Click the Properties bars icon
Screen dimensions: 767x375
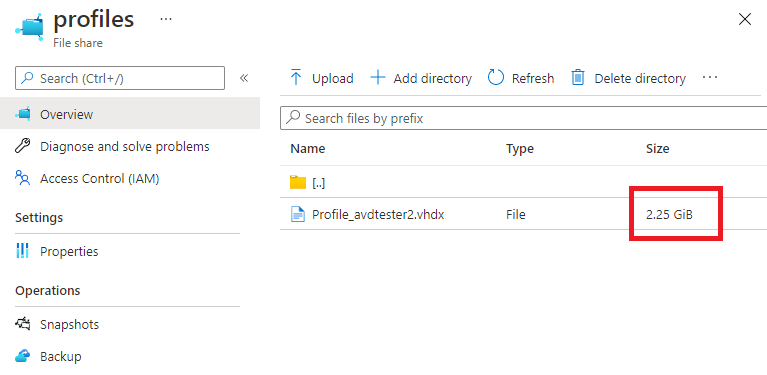[23, 251]
